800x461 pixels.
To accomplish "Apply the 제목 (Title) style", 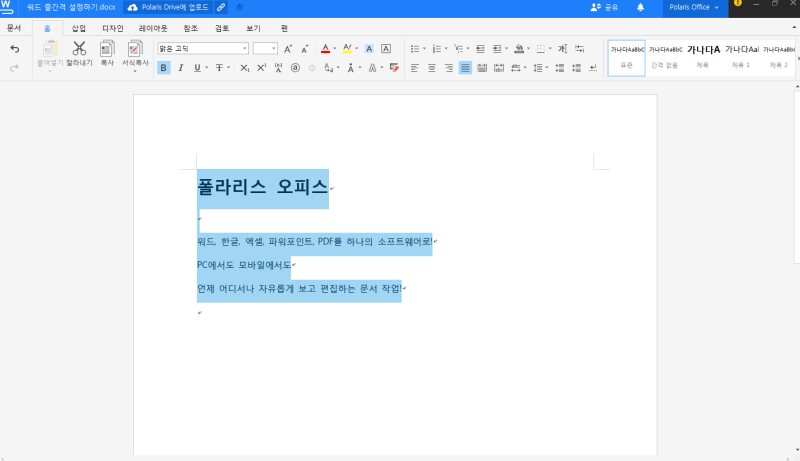I will [703, 58].
